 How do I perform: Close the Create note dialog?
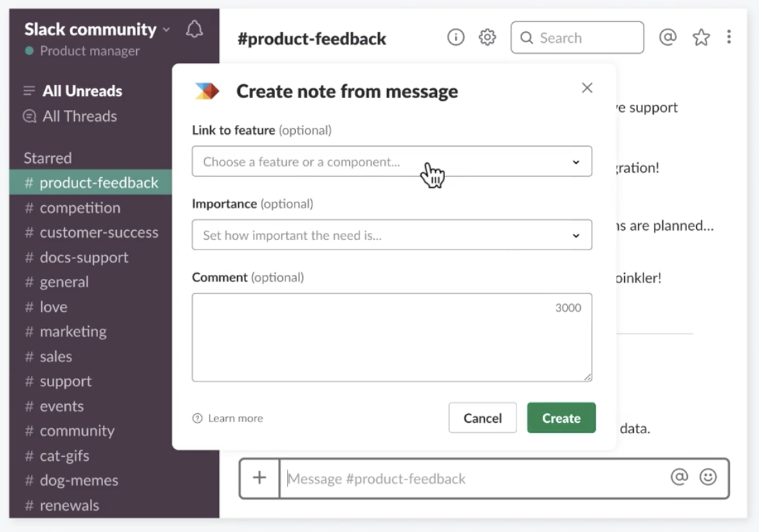coord(587,88)
